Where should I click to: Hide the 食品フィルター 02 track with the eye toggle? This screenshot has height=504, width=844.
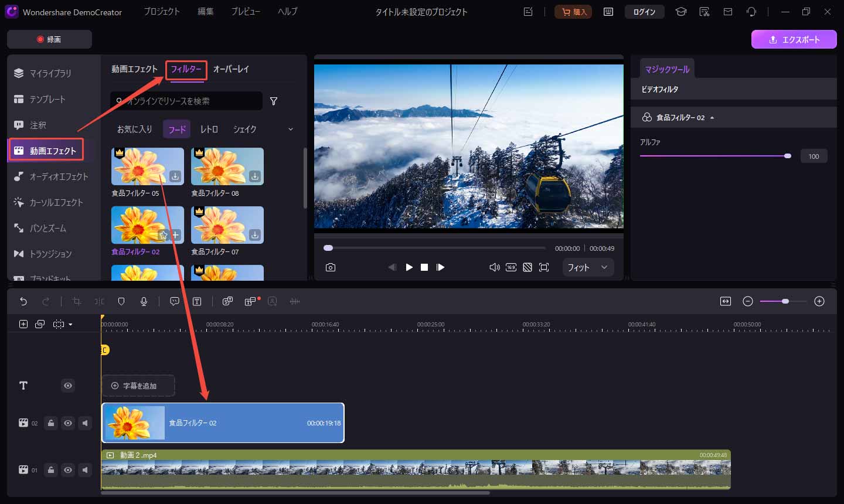68,423
